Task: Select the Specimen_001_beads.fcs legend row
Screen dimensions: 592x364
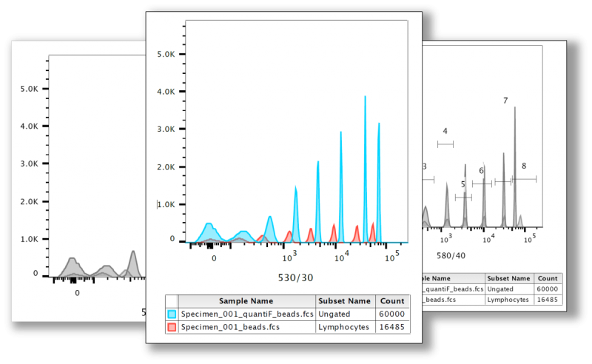Action: point(288,327)
